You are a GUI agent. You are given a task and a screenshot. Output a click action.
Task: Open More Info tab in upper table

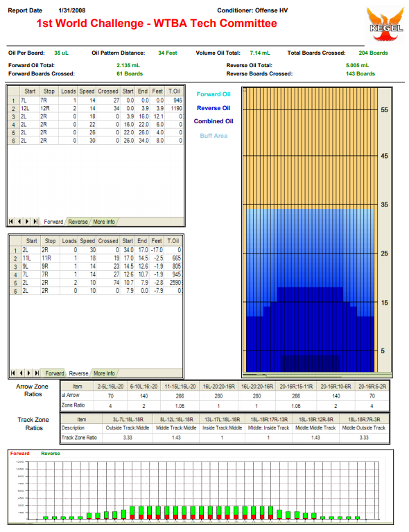[x=104, y=222]
